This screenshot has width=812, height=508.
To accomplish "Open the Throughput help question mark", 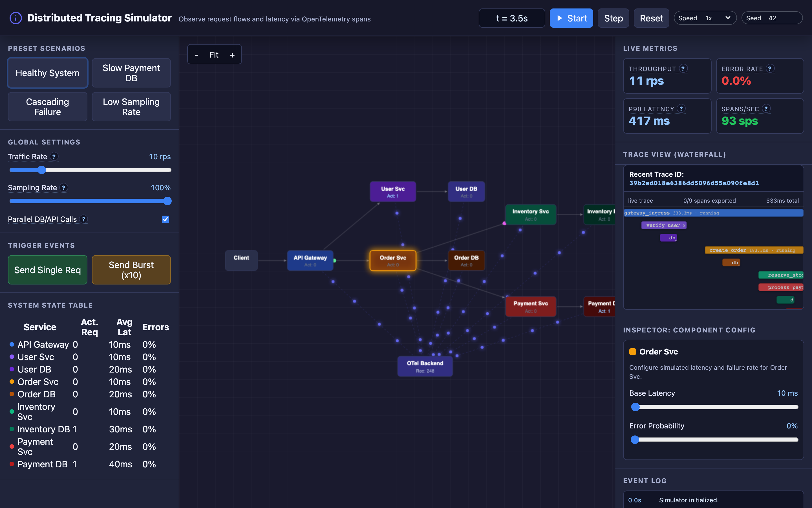I will pos(683,69).
